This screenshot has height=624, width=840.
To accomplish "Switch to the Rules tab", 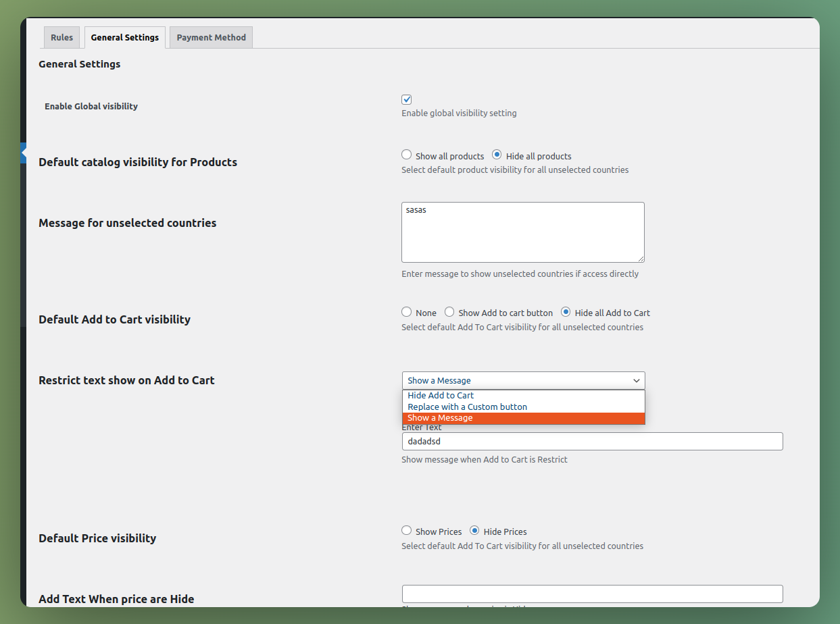I will tap(61, 38).
